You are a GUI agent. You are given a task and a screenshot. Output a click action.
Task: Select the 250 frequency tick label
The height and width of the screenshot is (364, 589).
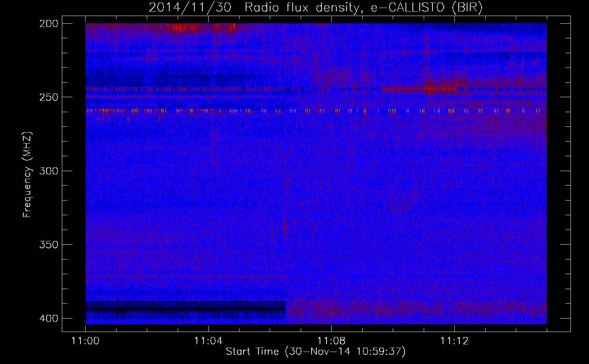tap(49, 97)
